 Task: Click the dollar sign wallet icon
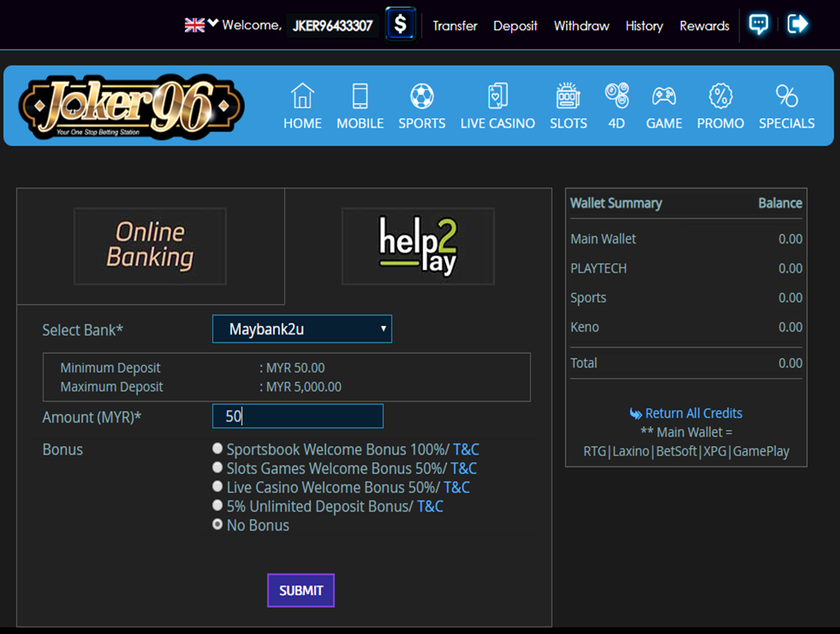[400, 24]
